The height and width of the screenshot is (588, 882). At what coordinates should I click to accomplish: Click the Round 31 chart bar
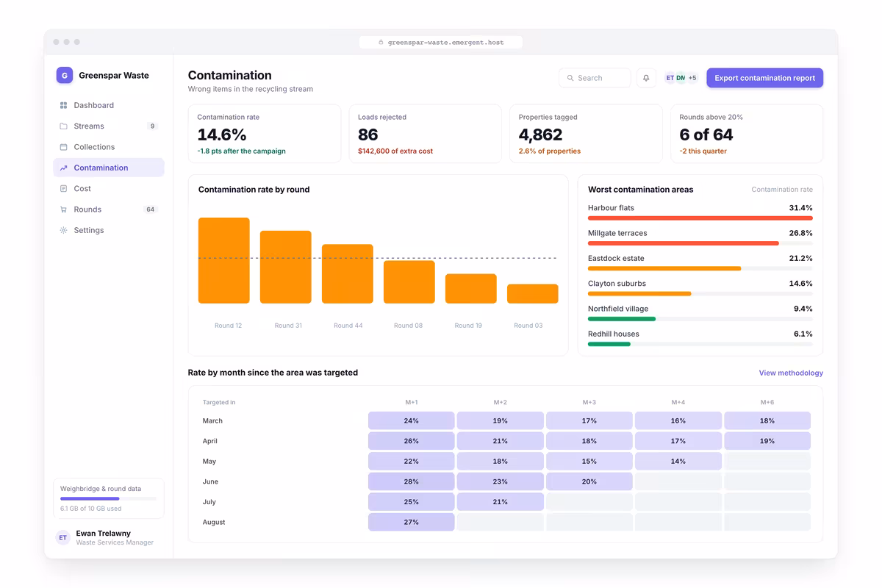click(286, 267)
